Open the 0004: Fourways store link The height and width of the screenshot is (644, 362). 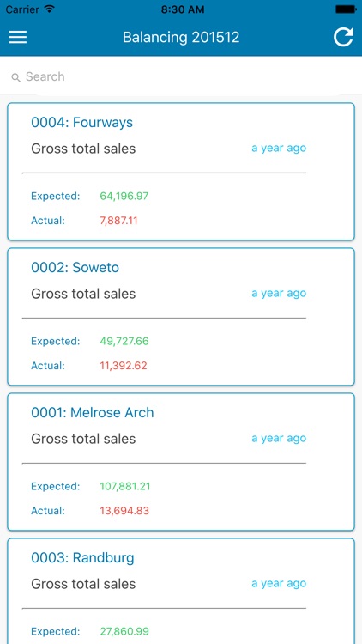pyautogui.click(x=82, y=123)
